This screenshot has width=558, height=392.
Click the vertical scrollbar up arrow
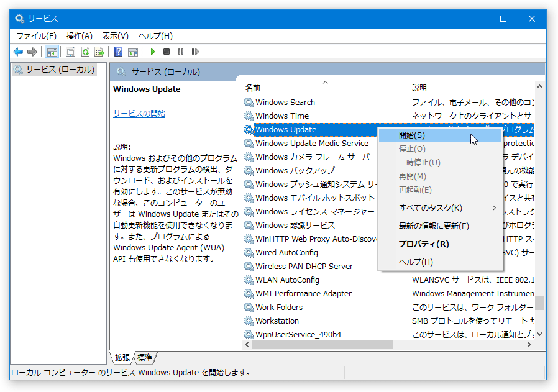click(540, 86)
